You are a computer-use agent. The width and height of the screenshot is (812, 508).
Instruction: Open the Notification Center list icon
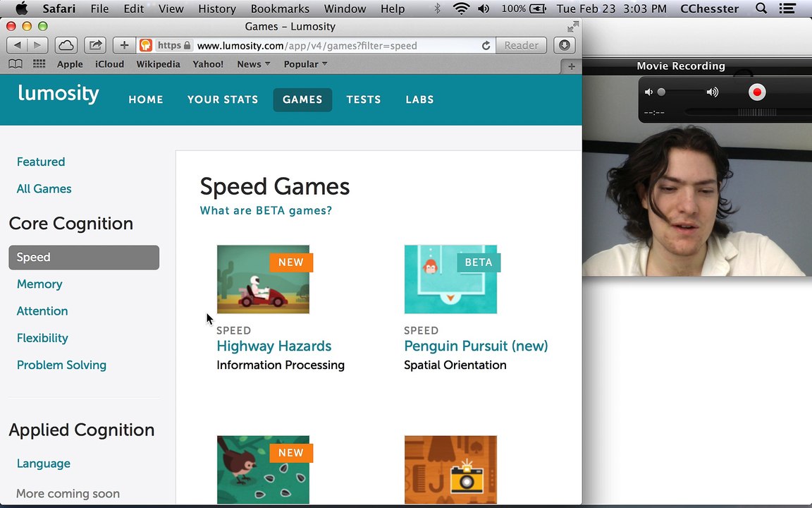pyautogui.click(x=787, y=8)
